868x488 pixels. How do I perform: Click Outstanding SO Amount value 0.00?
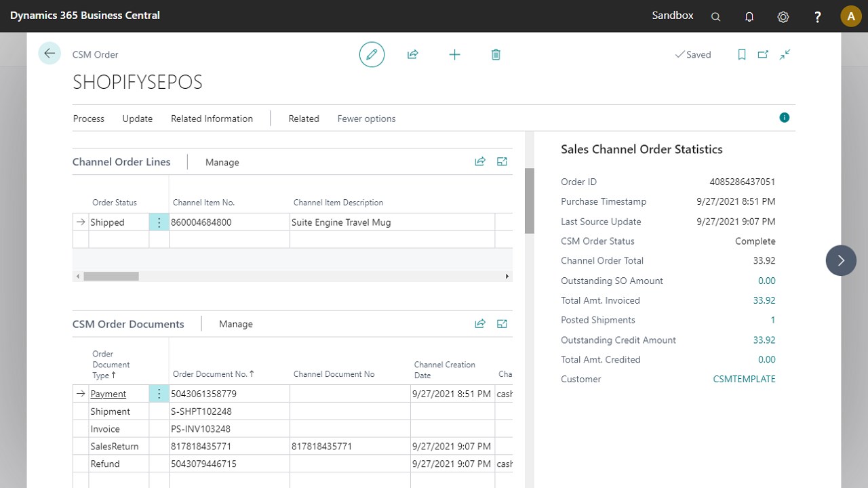[x=767, y=281]
